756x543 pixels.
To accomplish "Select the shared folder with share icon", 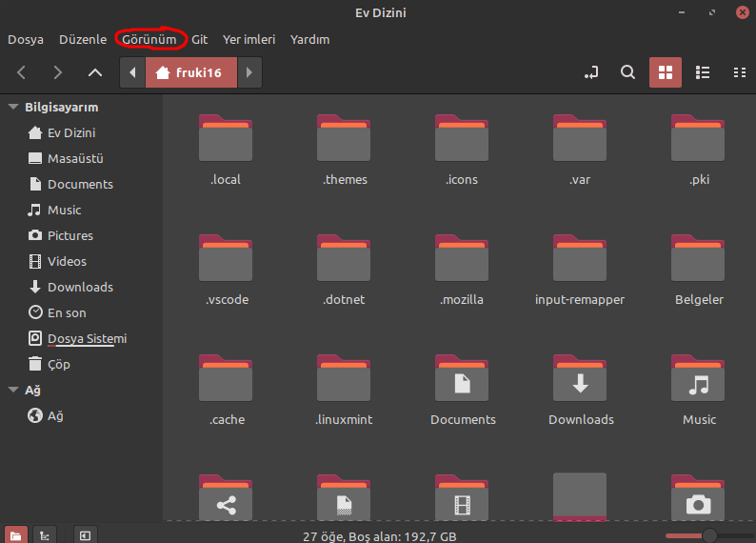I will (226, 497).
